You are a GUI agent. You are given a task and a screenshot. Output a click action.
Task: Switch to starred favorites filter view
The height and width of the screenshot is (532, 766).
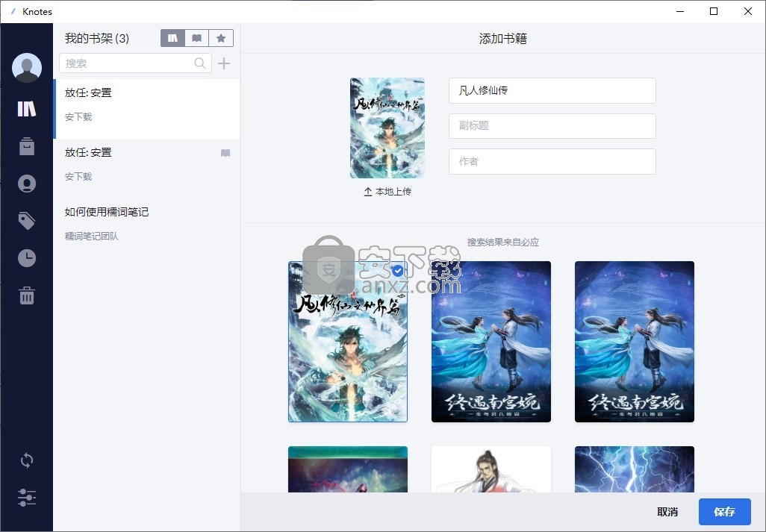tap(221, 38)
